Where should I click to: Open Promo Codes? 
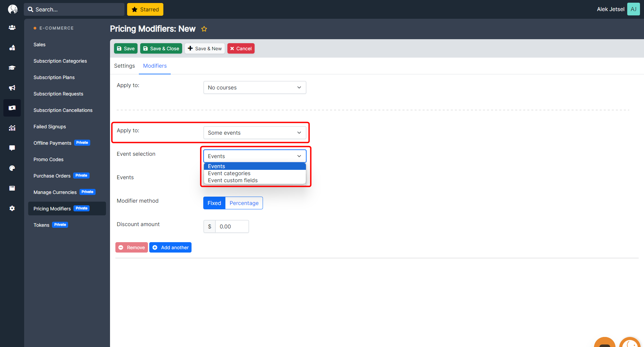pyautogui.click(x=49, y=159)
